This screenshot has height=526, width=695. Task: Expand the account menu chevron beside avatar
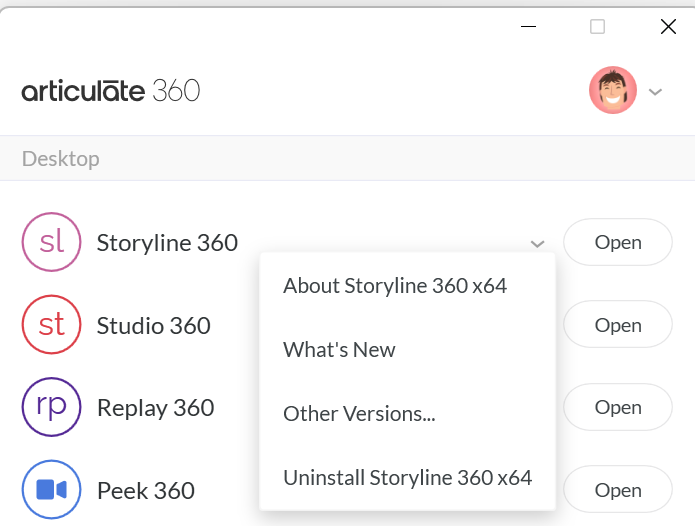click(x=655, y=92)
